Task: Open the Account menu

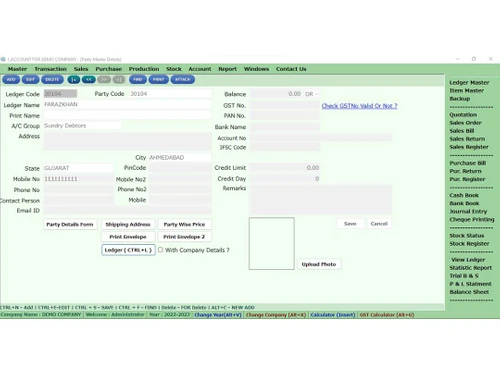Action: (x=200, y=69)
